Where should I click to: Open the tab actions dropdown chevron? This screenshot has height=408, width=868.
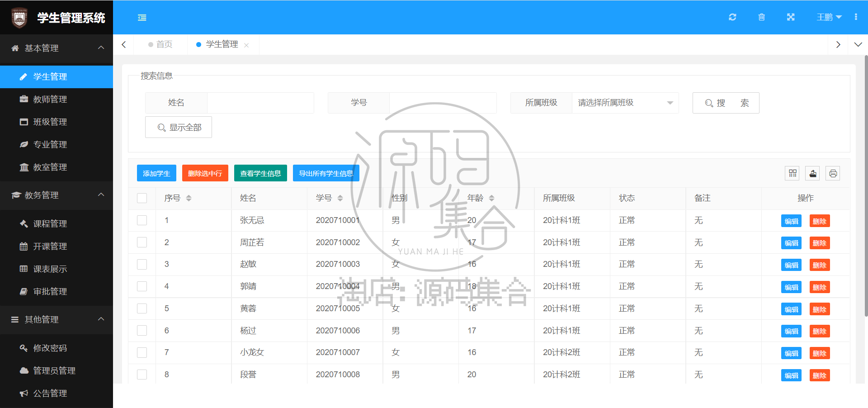(858, 44)
